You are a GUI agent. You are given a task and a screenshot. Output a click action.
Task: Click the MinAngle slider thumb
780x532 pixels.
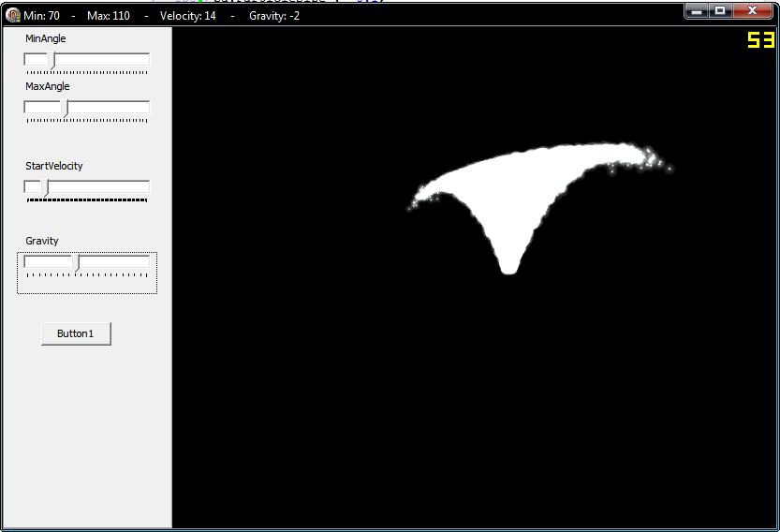tap(51, 60)
